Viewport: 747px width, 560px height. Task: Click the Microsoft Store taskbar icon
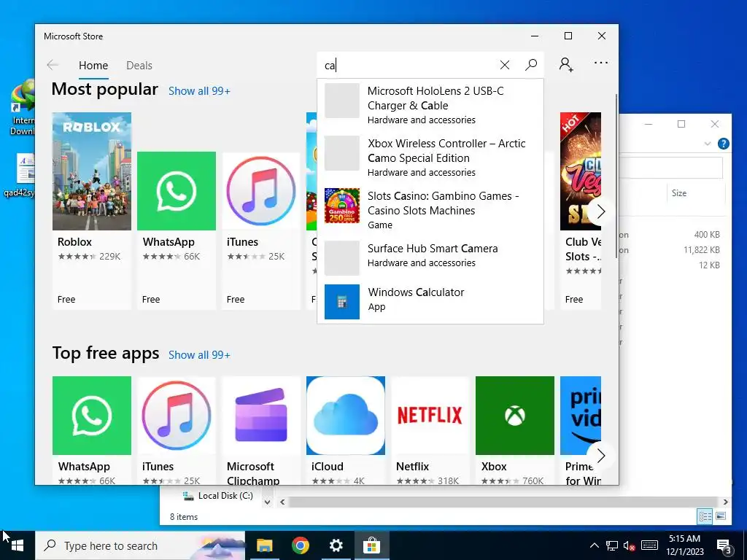371,545
